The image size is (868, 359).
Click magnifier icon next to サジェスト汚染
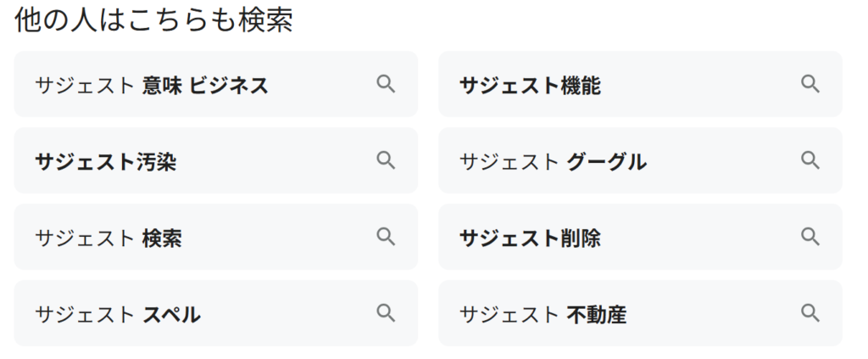pyautogui.click(x=386, y=160)
